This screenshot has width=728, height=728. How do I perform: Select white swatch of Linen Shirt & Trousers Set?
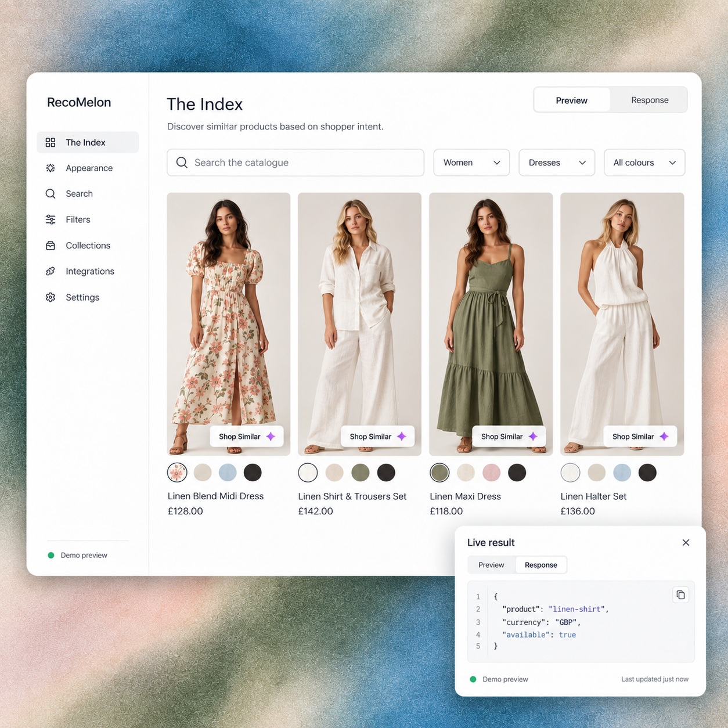point(308,473)
